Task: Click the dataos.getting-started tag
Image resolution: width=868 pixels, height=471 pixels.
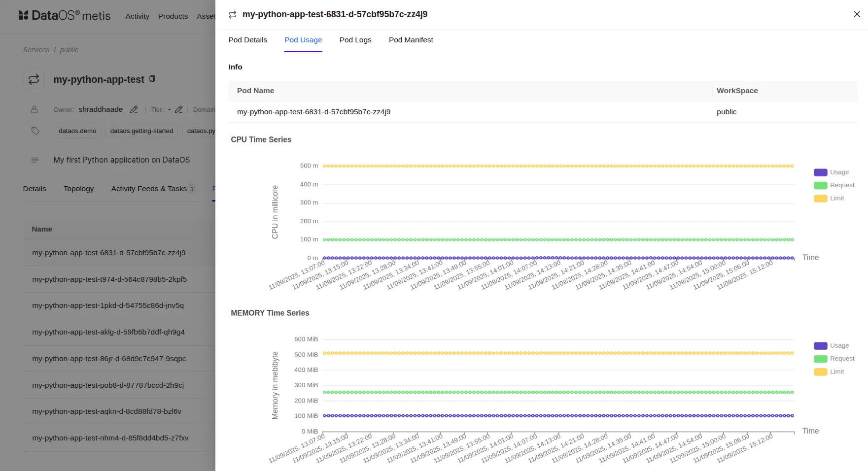Action: 142,131
